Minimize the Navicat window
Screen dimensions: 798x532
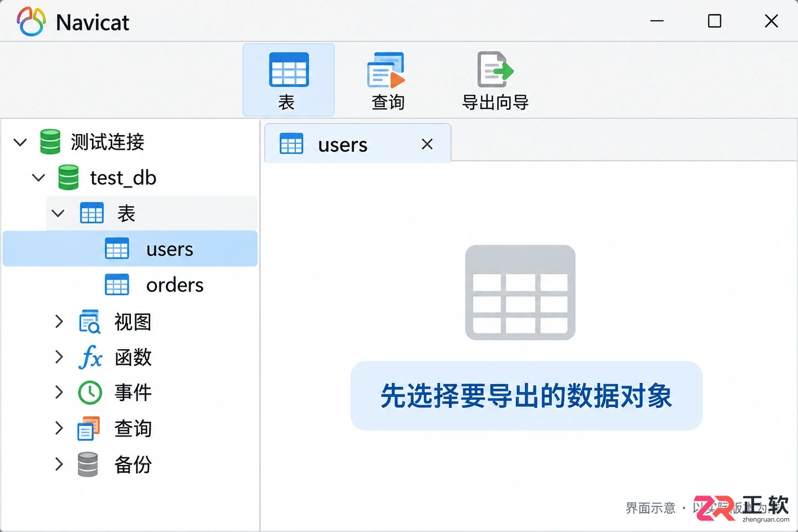click(x=657, y=21)
